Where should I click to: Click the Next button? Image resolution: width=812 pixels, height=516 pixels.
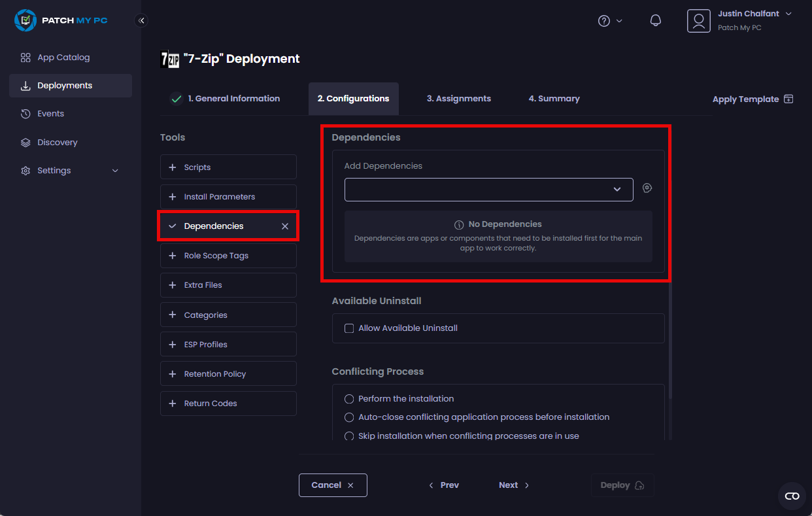pyautogui.click(x=514, y=485)
